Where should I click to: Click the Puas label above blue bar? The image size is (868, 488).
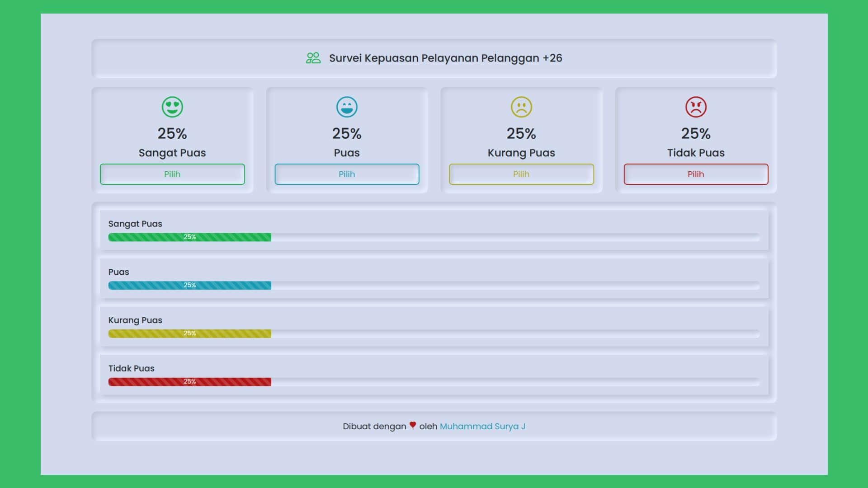[118, 272]
